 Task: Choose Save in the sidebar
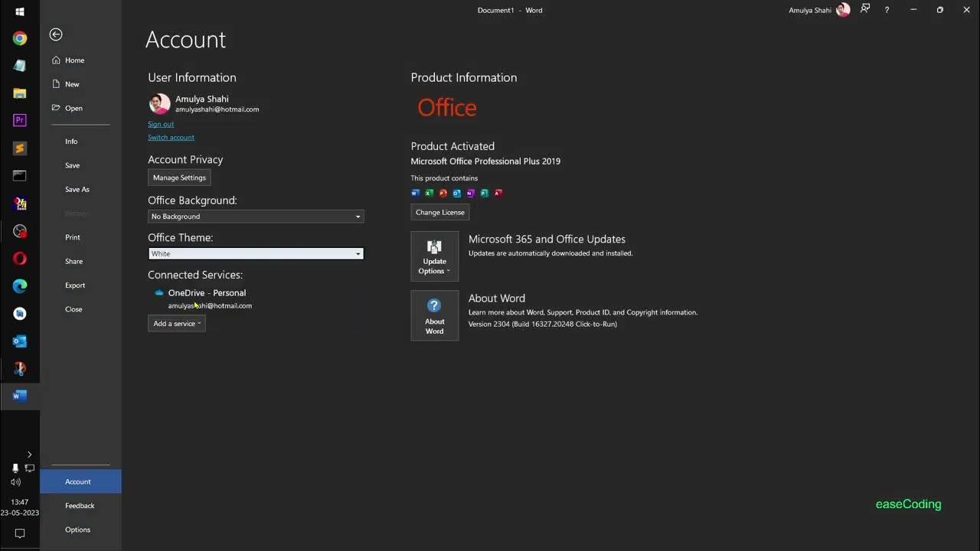[72, 165]
